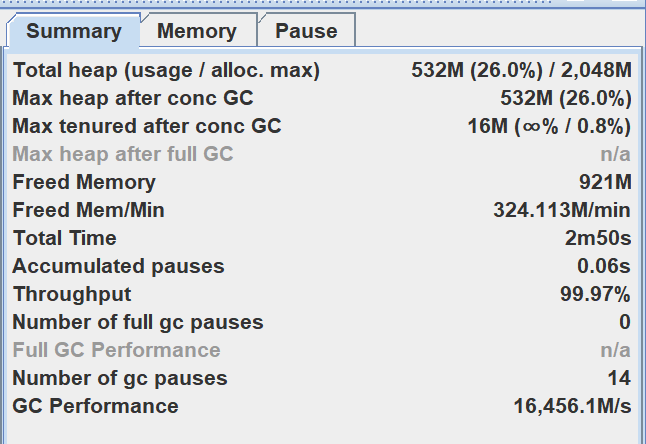
Task: Select the 99.97% throughput value
Action: 595,295
